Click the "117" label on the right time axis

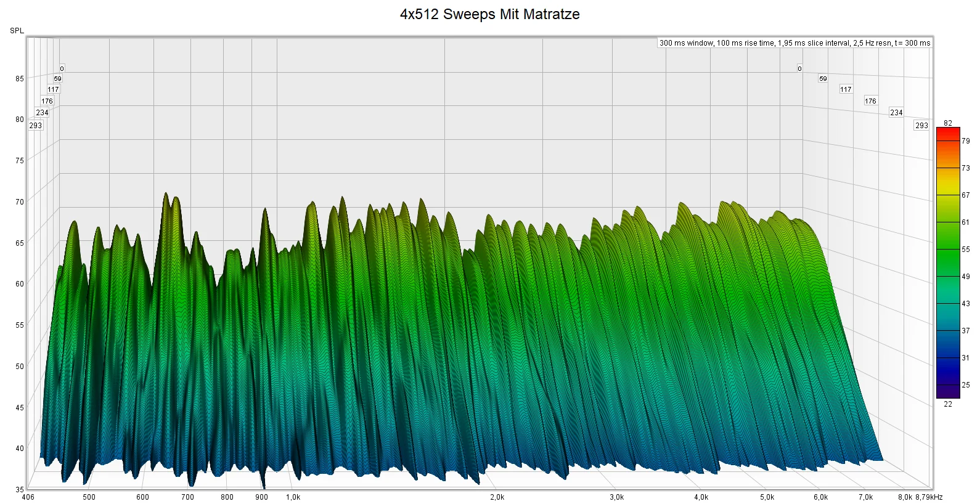point(846,89)
